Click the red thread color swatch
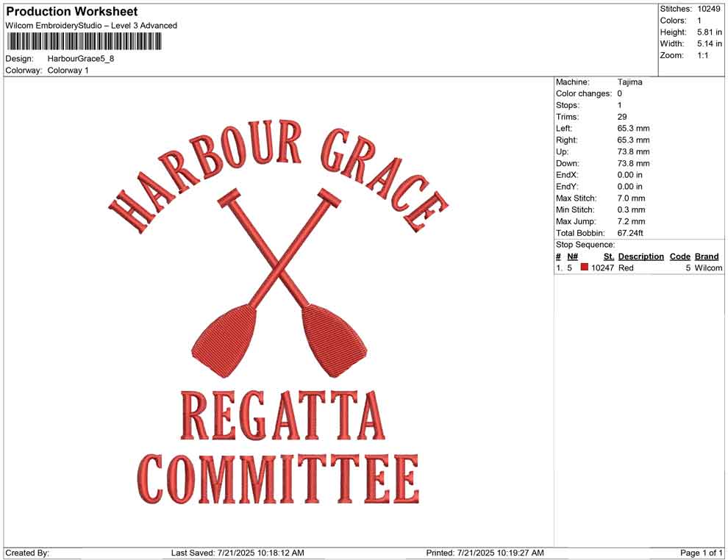 click(585, 267)
